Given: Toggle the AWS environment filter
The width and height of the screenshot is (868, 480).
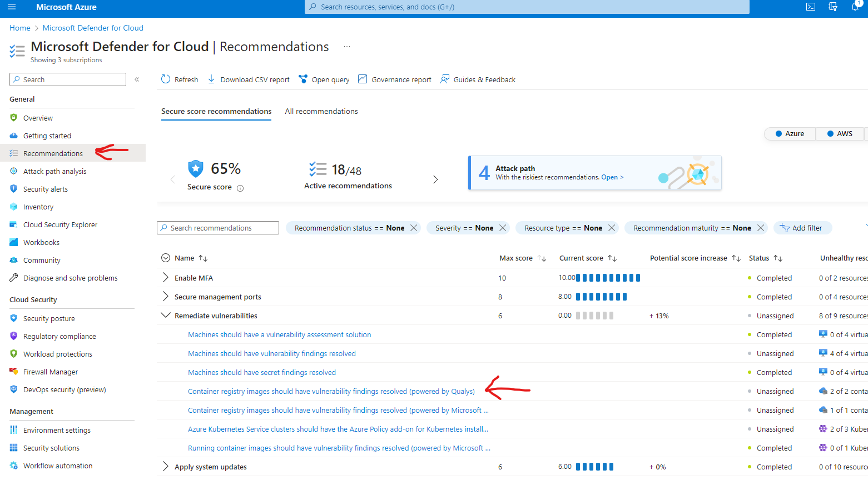Looking at the screenshot, I should [840, 134].
